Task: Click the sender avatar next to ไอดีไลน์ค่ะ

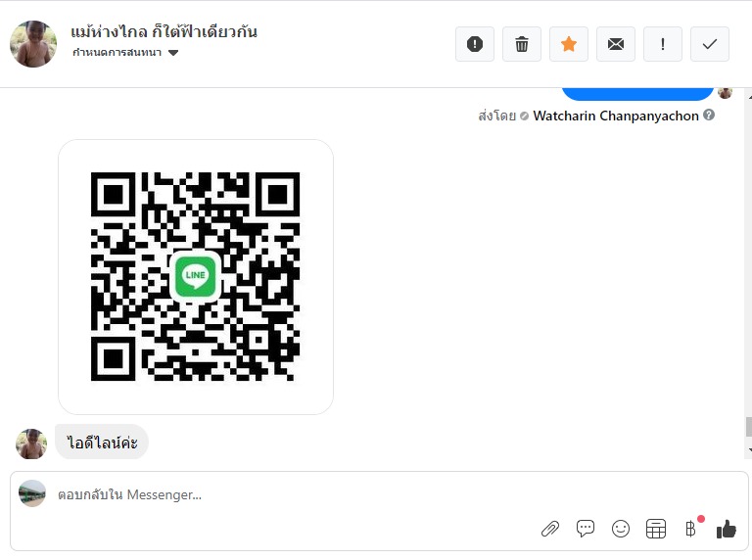Action: (x=31, y=443)
